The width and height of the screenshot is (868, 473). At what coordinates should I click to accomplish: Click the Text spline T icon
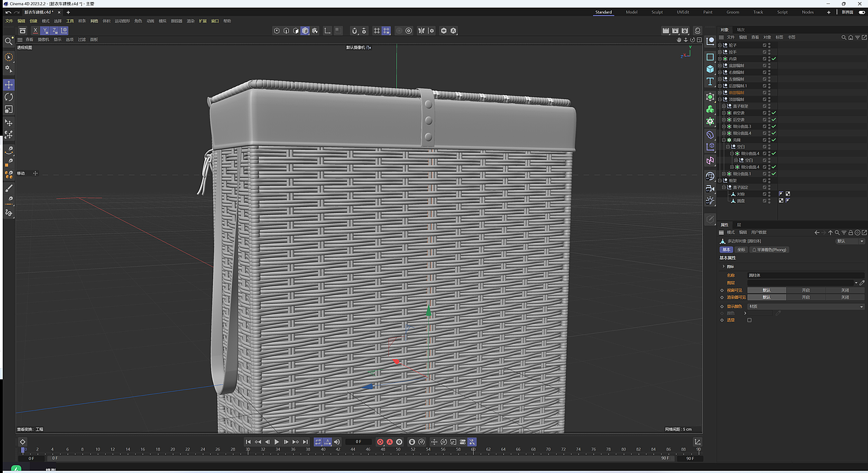[x=710, y=81]
